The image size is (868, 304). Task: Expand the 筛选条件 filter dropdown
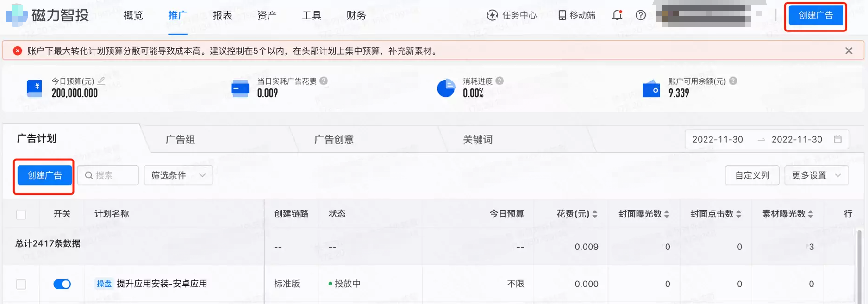click(178, 175)
